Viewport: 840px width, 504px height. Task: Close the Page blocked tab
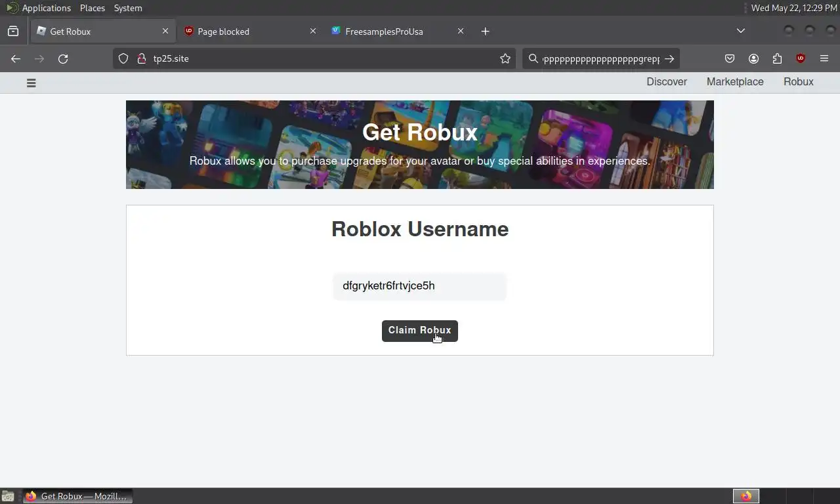pyautogui.click(x=313, y=31)
